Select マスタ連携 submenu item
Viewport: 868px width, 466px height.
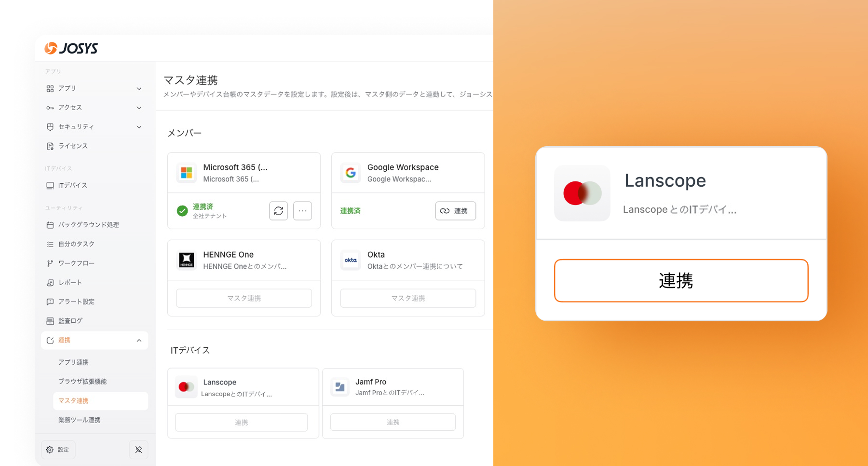point(100,401)
